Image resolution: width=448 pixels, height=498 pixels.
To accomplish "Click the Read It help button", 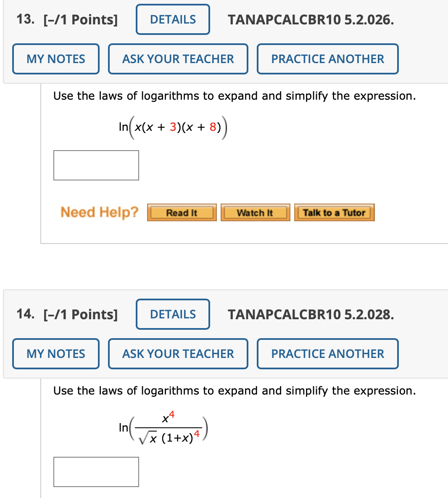I will pos(182,212).
